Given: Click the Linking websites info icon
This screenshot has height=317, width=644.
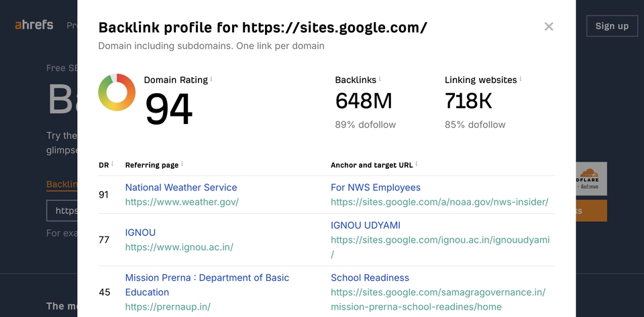Looking at the screenshot, I should [x=521, y=79].
